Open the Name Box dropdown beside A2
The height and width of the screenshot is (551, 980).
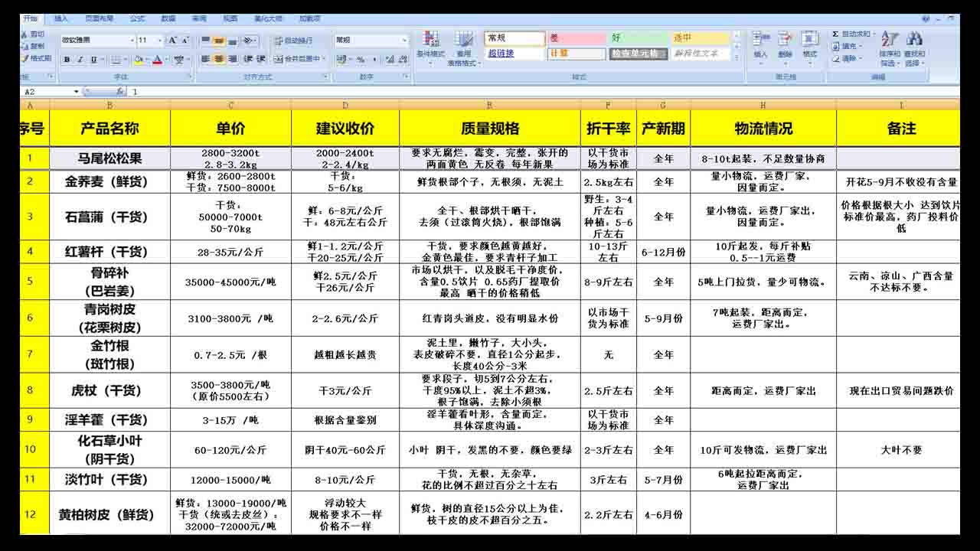pyautogui.click(x=77, y=92)
